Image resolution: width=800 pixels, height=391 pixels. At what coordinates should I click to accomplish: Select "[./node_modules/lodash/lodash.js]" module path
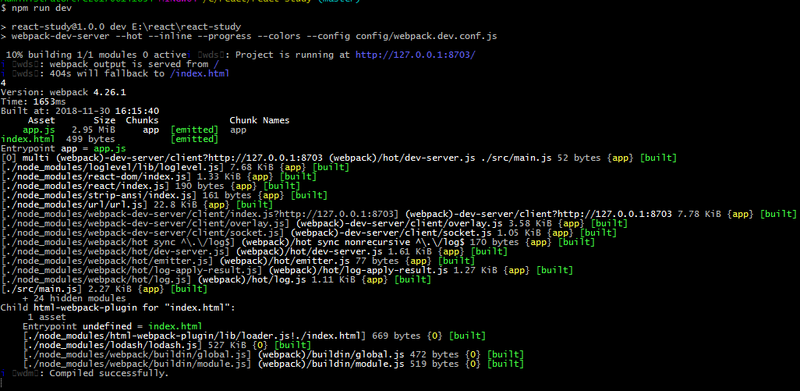coord(113,345)
